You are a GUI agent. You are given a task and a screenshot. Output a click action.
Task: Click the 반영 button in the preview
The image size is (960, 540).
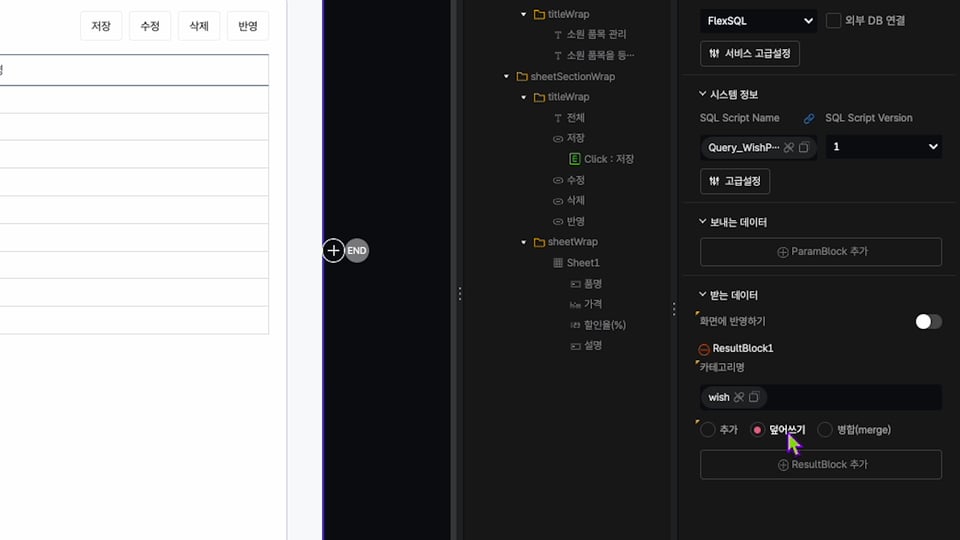click(248, 26)
